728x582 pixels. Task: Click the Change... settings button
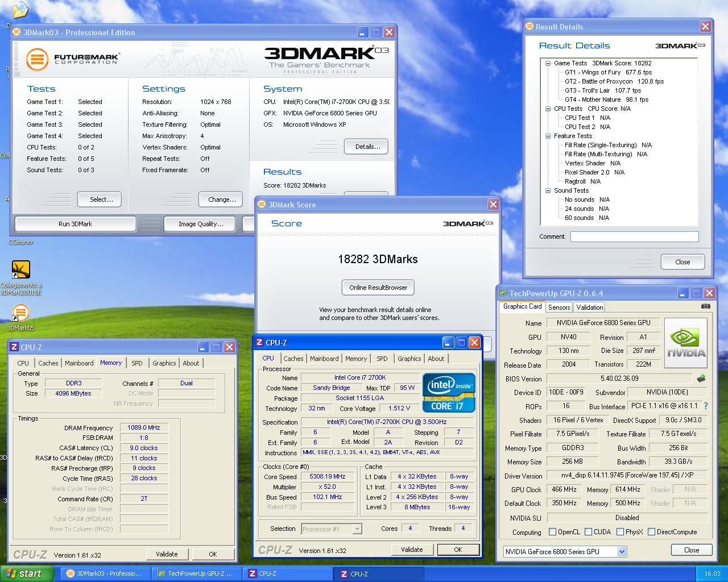pos(221,199)
